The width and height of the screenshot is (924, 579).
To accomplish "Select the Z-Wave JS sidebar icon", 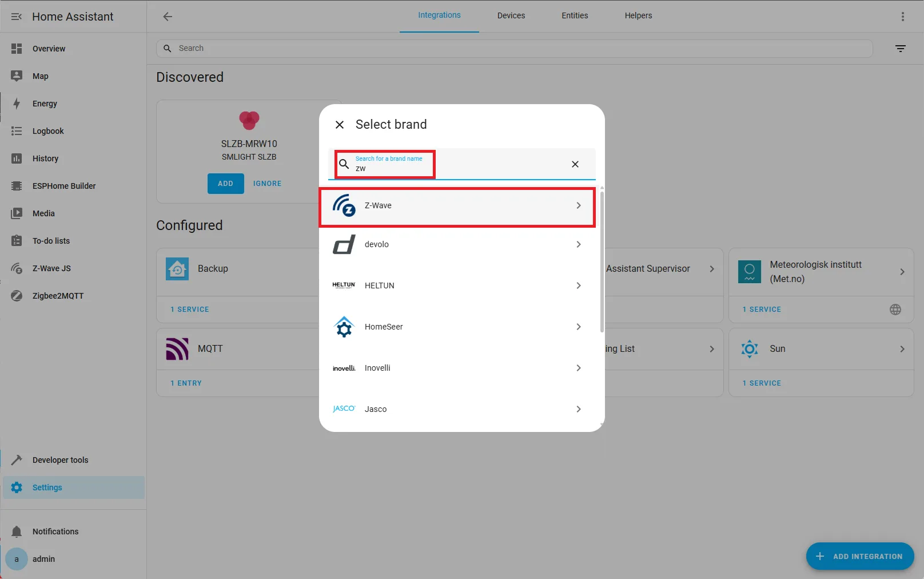I will click(17, 268).
